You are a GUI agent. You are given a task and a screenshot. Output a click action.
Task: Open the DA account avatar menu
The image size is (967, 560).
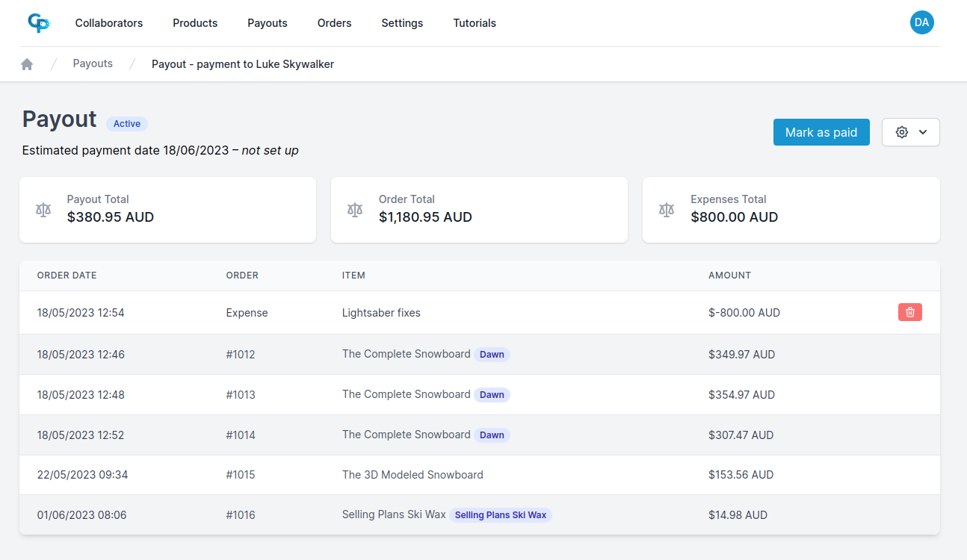(x=921, y=22)
